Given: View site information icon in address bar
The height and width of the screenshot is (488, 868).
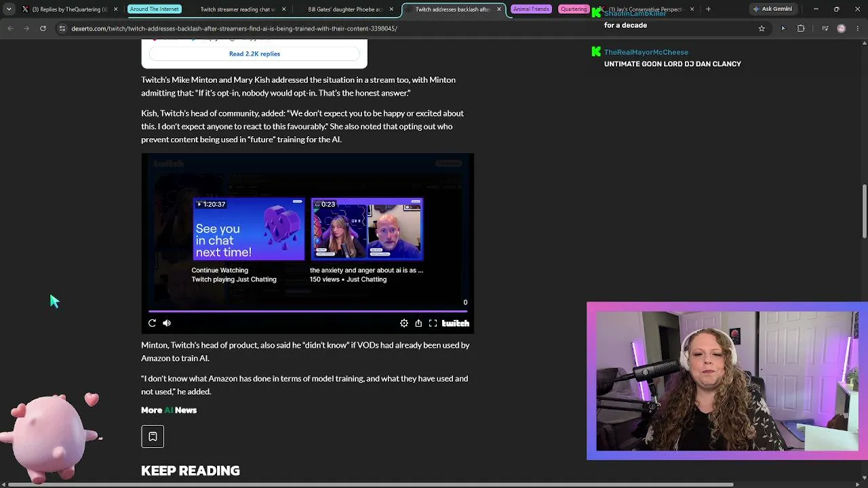Looking at the screenshot, I should point(62,28).
